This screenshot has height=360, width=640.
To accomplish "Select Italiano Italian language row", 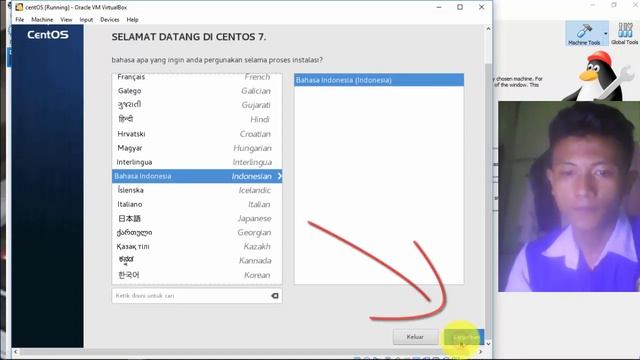I will coord(197,204).
